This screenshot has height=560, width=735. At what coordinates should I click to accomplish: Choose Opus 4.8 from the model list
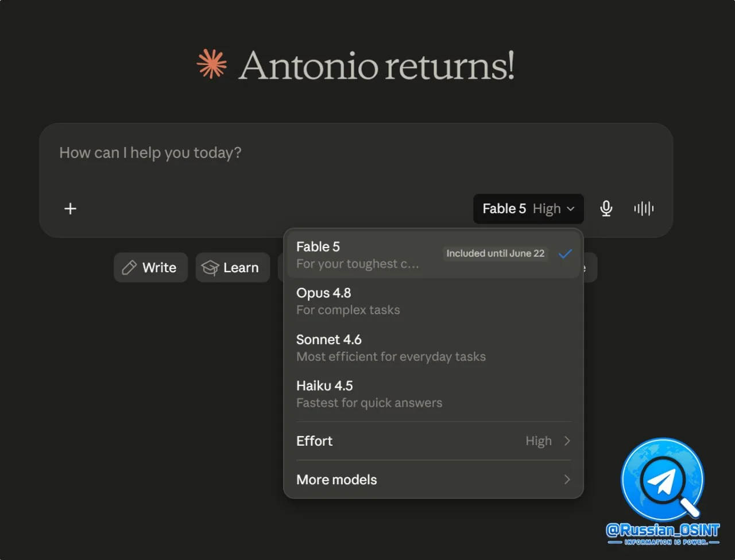coord(434,302)
